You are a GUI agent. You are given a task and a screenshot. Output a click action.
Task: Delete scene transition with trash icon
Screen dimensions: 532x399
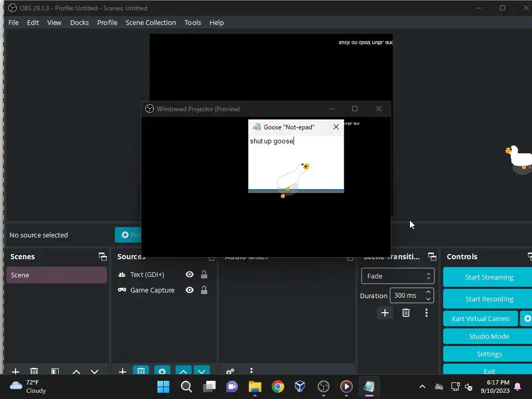(x=406, y=313)
